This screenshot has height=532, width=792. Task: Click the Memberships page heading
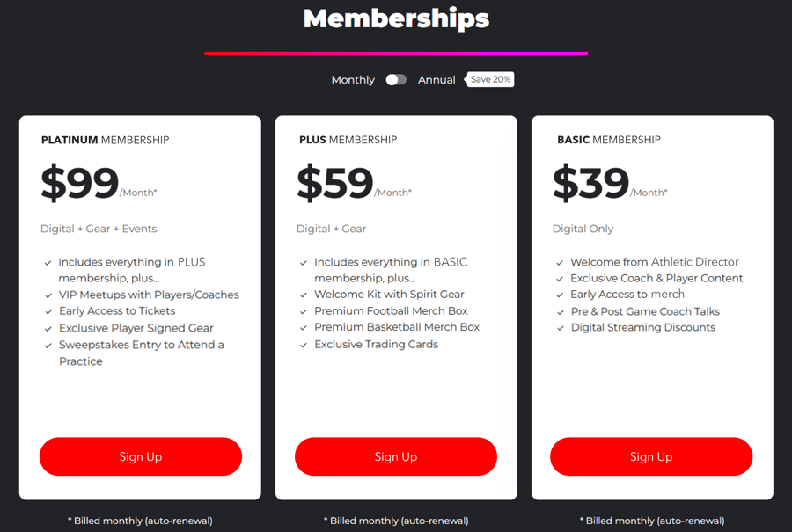(x=395, y=18)
